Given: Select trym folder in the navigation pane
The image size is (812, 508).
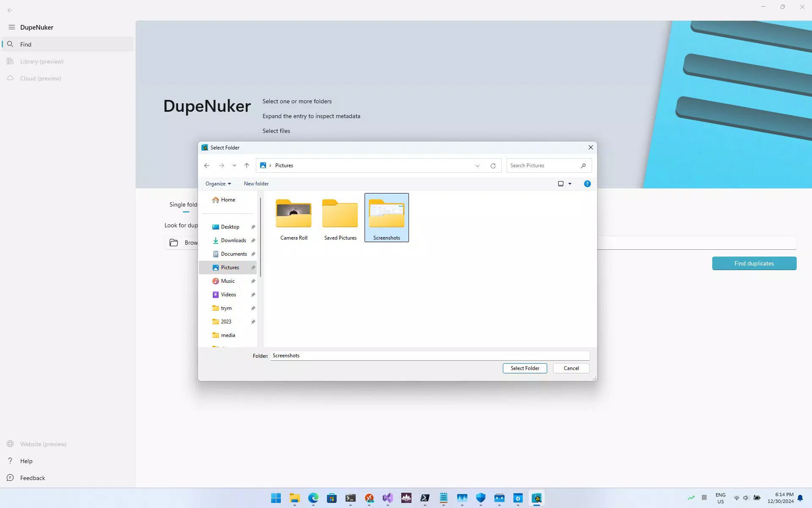Looking at the screenshot, I should [228, 308].
